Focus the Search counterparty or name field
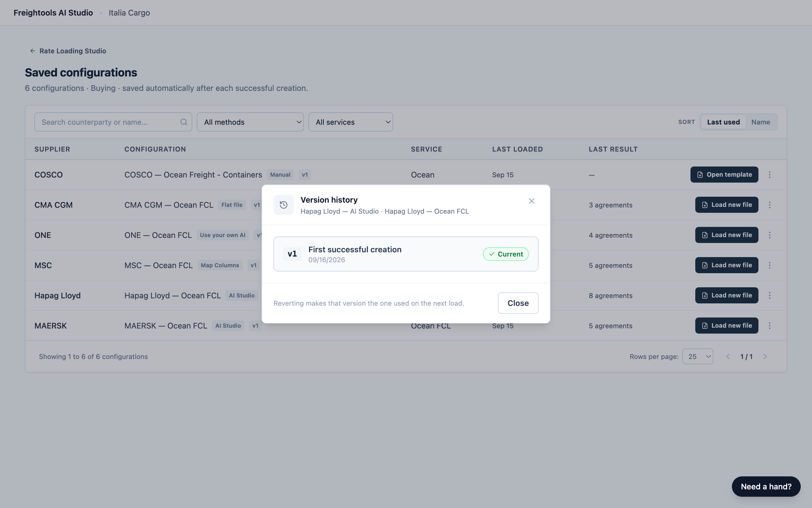 click(x=113, y=122)
